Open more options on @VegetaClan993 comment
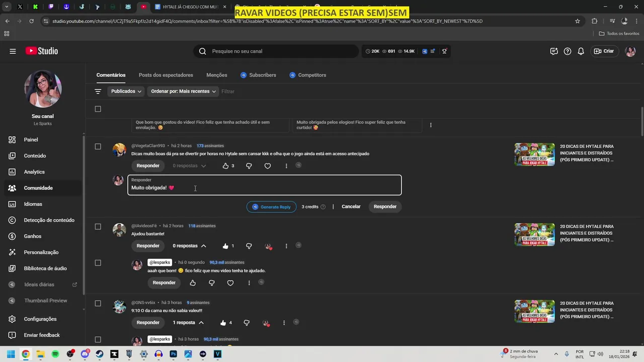Screen dimensions: 644x362 tap(286, 166)
